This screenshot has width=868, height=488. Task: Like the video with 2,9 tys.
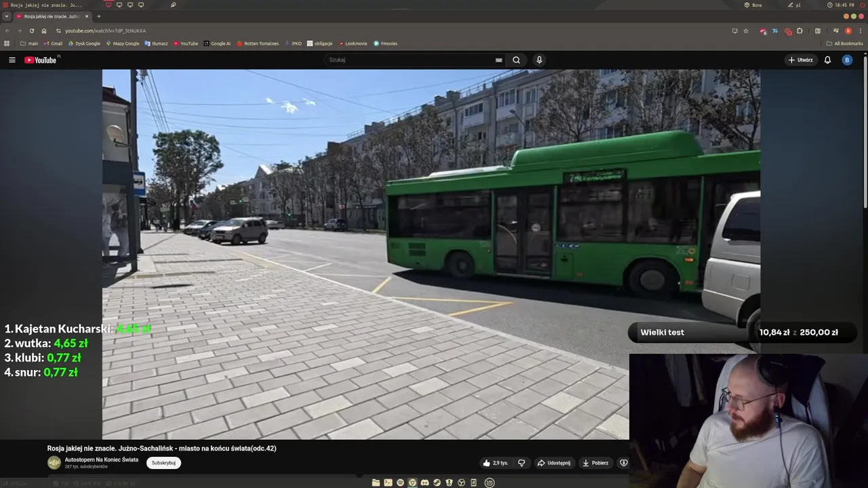[x=496, y=463]
